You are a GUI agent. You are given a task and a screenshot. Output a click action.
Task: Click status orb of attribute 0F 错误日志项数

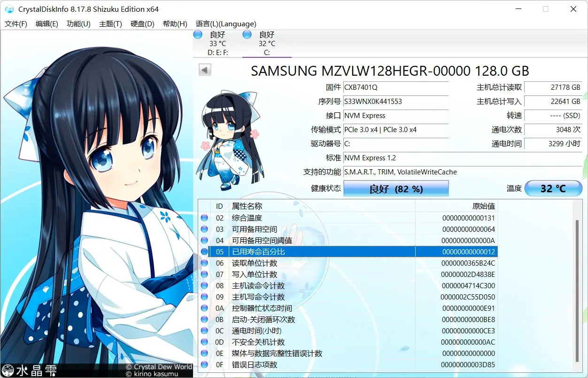[x=204, y=364]
